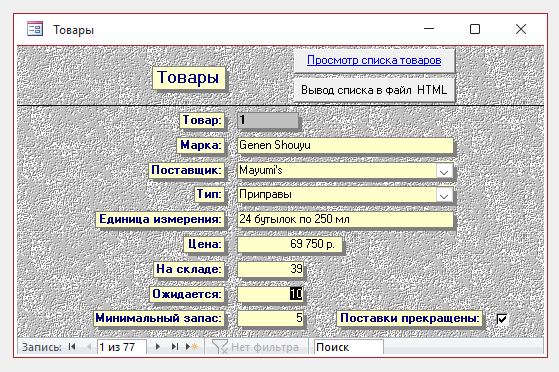The height and width of the screenshot is (372, 559).
Task: Click the Единица измерения: label
Action: (160, 219)
